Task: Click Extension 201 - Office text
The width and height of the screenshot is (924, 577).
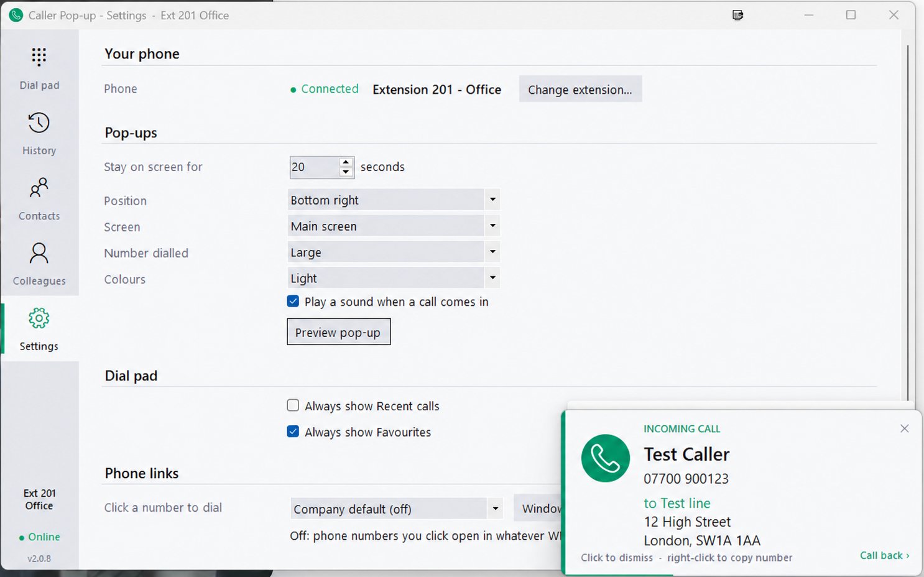Action: coord(437,90)
